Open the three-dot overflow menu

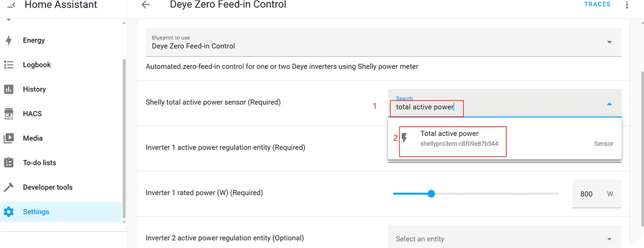pyautogui.click(x=627, y=5)
